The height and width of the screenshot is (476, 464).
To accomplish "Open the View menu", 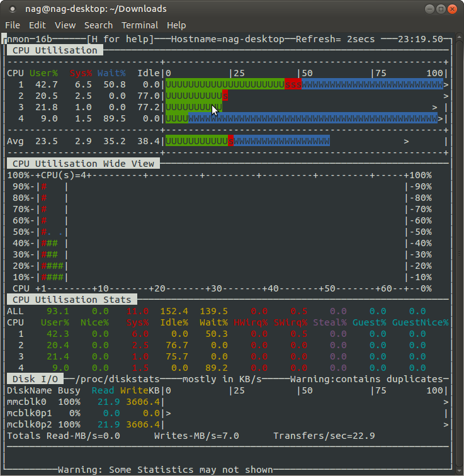I will [x=65, y=25].
